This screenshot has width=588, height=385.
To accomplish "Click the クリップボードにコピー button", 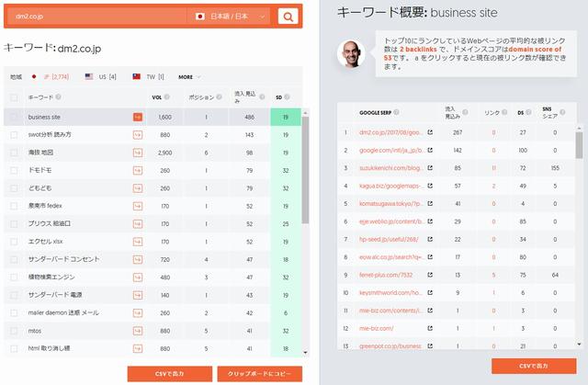I will click(259, 374).
